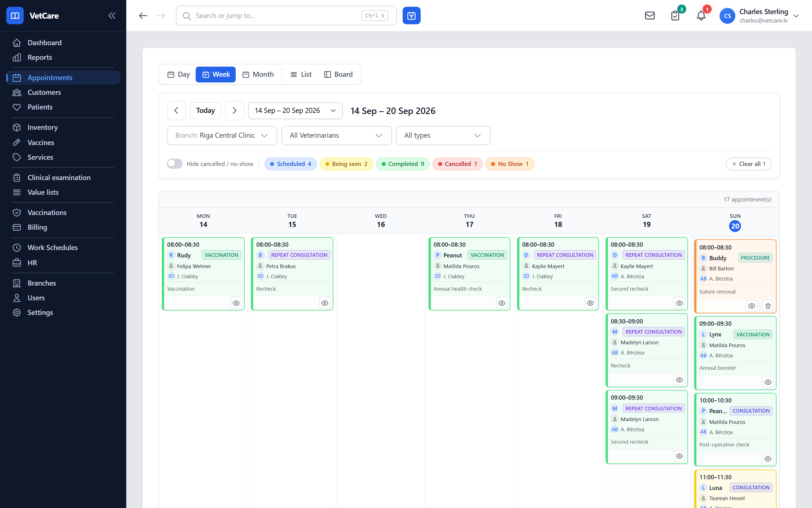Toggle the Cancelled status filter chip

(457, 164)
